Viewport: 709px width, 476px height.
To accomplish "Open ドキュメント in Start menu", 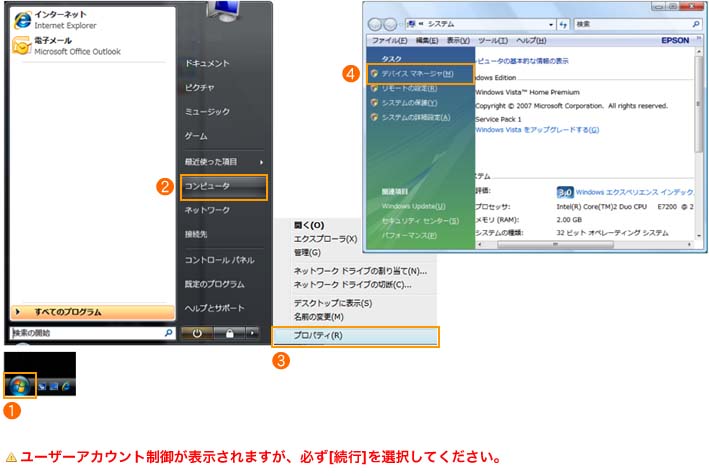I will 207,63.
